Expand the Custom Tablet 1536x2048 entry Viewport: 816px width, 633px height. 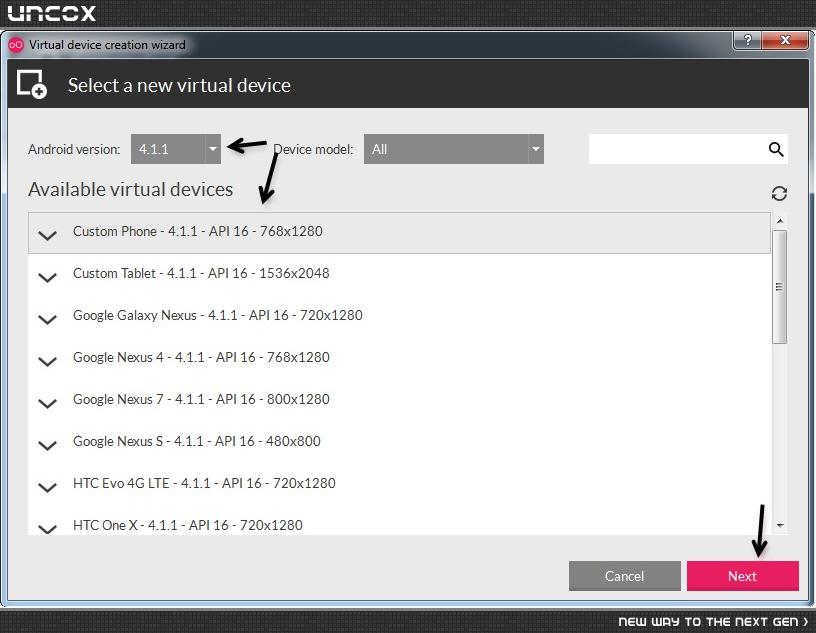click(x=47, y=277)
